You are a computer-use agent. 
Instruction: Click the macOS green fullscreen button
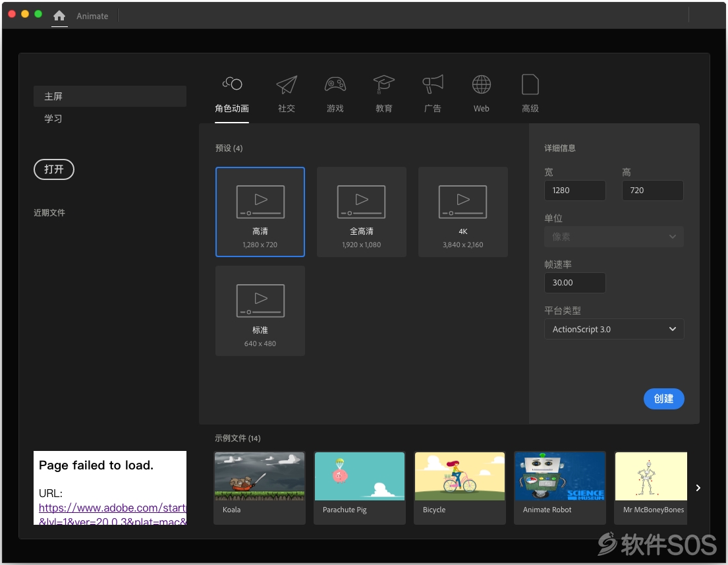tap(38, 14)
